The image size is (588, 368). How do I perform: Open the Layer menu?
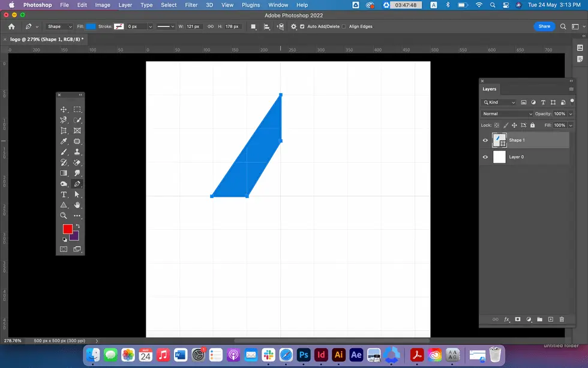click(125, 5)
